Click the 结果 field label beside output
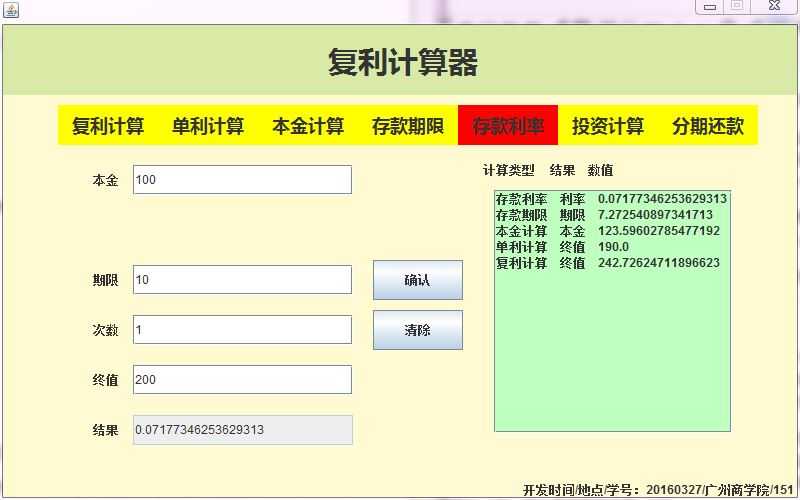 click(x=105, y=430)
